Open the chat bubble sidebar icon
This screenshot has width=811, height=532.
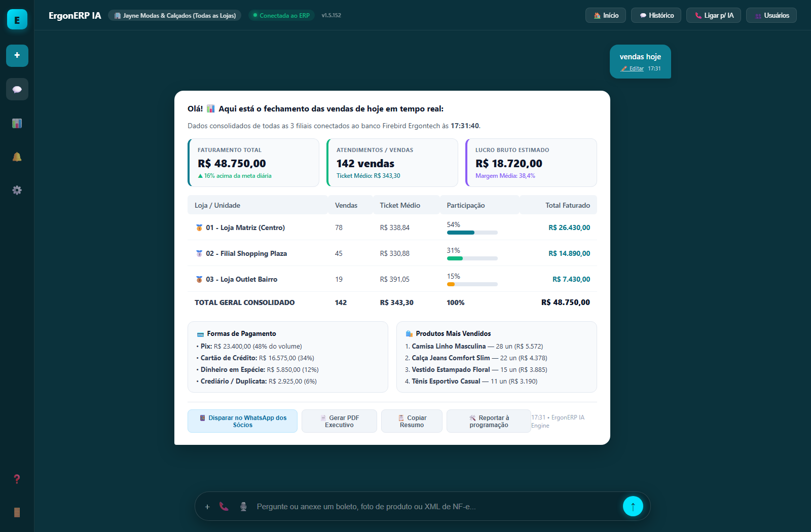pos(17,89)
